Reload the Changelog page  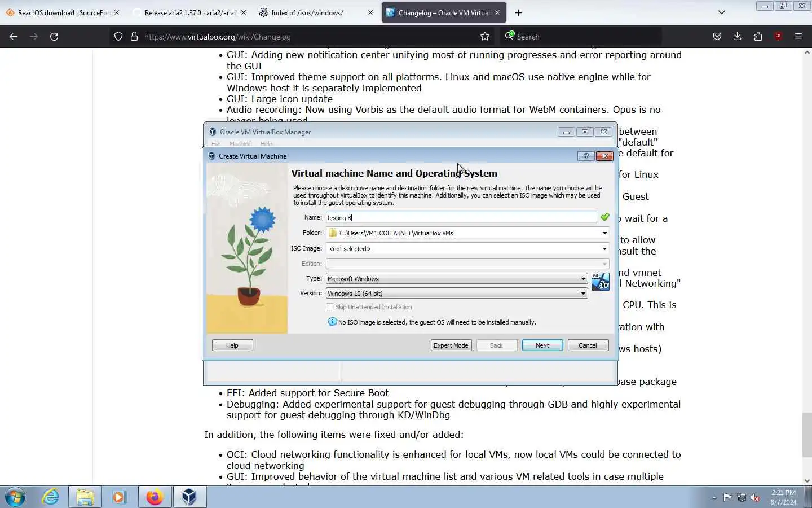pyautogui.click(x=54, y=36)
